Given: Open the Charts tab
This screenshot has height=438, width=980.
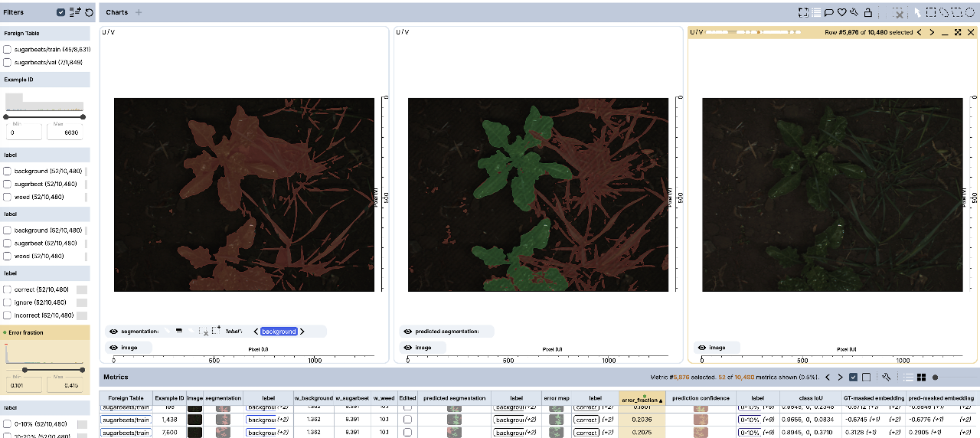Looking at the screenshot, I should [117, 12].
